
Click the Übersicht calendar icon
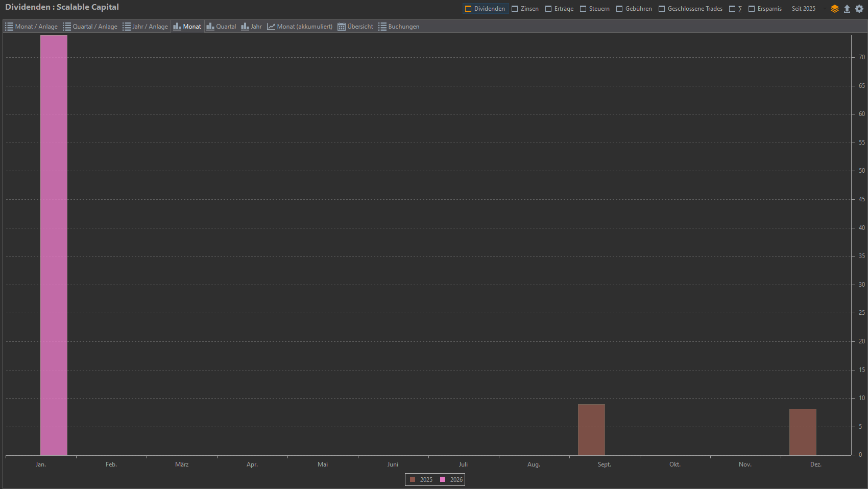tap(342, 27)
